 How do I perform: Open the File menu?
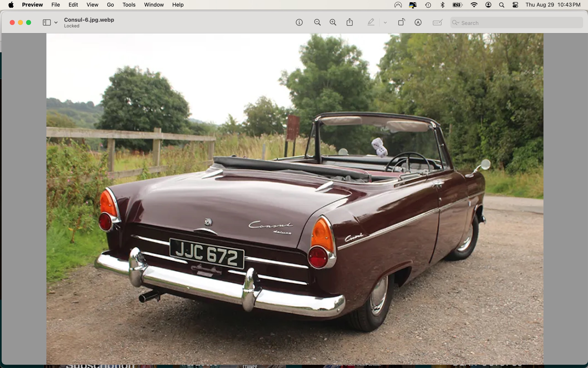point(56,5)
